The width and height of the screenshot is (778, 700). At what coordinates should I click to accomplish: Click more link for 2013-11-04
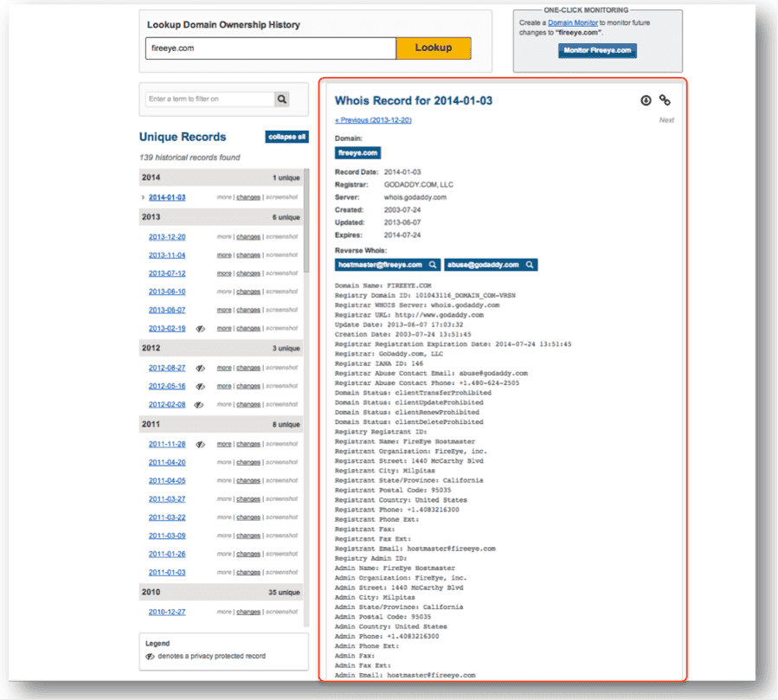tap(224, 255)
